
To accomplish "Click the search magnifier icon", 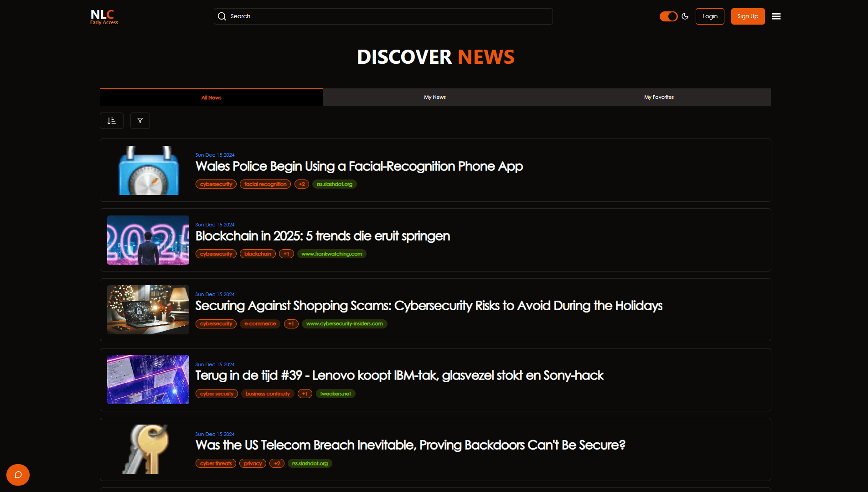I will [222, 16].
